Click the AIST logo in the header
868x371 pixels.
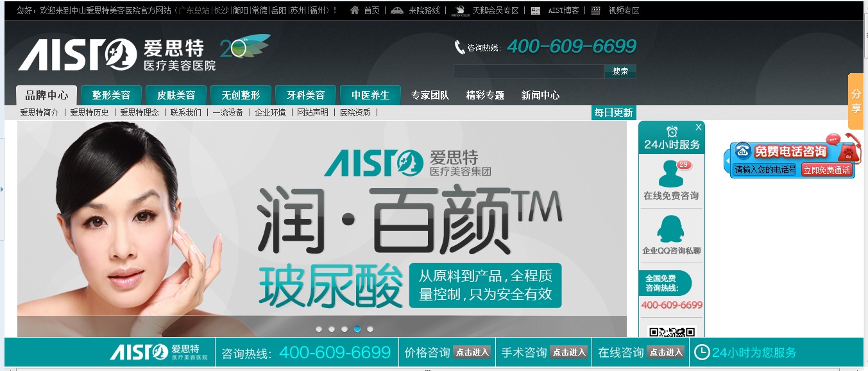coord(117,55)
